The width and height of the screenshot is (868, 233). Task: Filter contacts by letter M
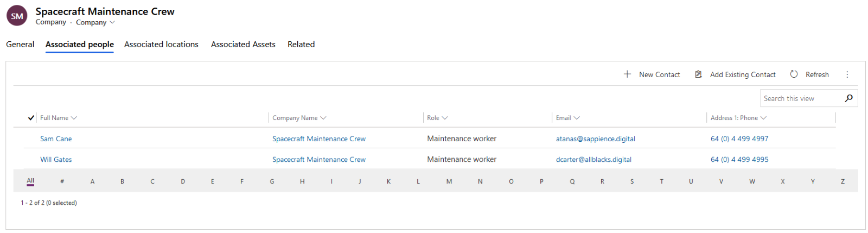coord(449,181)
